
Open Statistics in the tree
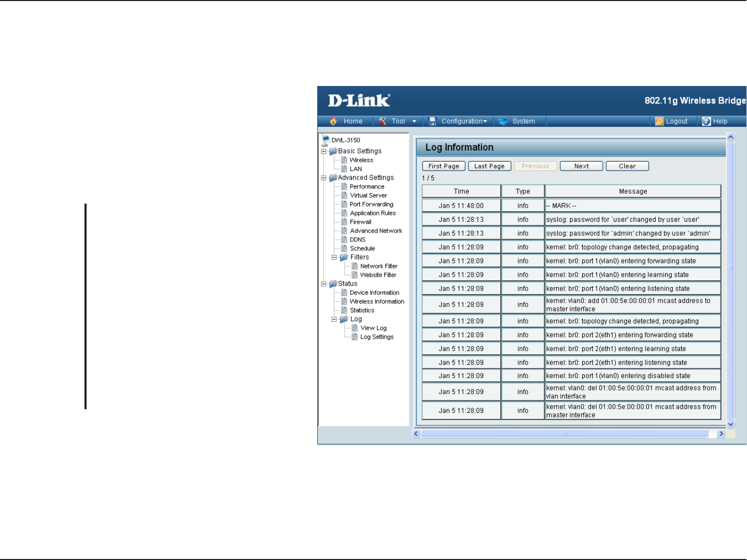[362, 310]
